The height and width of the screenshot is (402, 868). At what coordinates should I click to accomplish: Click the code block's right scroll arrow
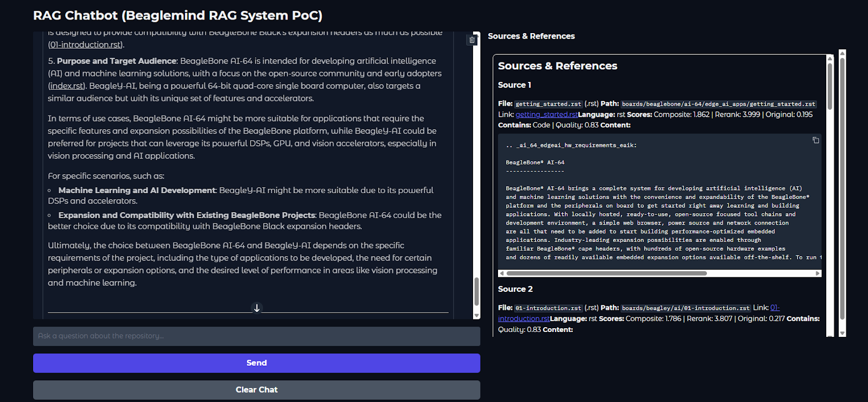pos(818,273)
